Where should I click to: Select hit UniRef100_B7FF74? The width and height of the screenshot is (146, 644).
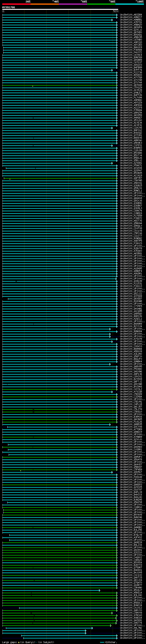coord(131,70)
